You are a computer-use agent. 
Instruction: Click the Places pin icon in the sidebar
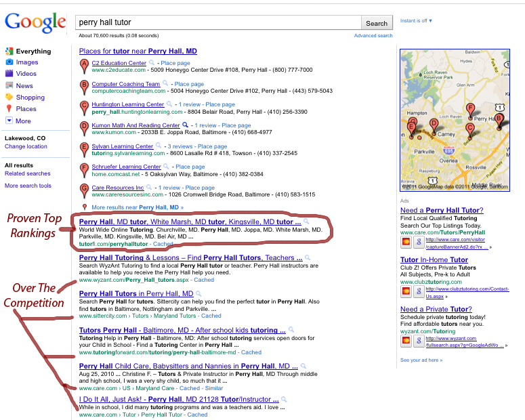click(9, 109)
